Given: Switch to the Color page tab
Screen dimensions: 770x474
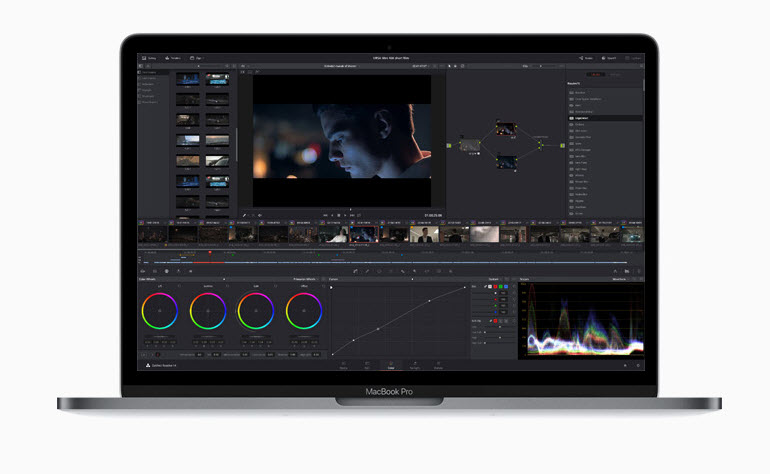Looking at the screenshot, I should (391, 365).
